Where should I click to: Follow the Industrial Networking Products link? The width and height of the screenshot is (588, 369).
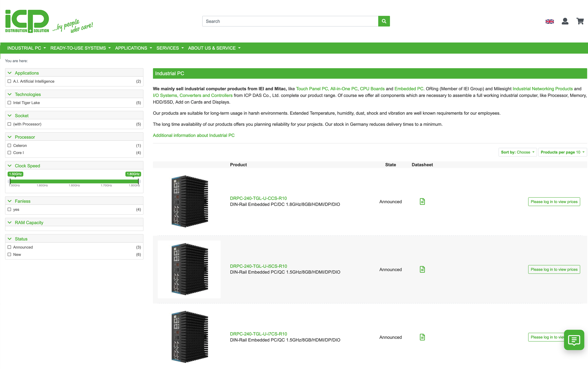(542, 89)
